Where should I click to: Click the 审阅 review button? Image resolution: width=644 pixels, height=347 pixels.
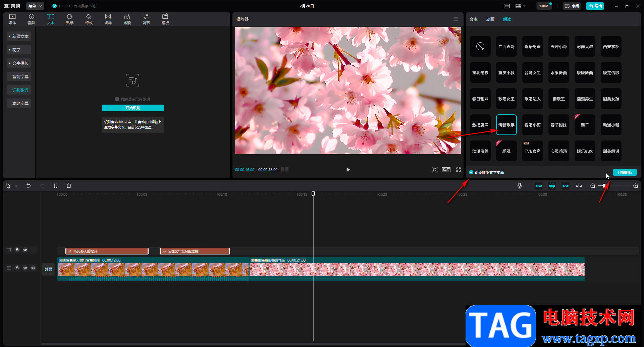(x=572, y=6)
